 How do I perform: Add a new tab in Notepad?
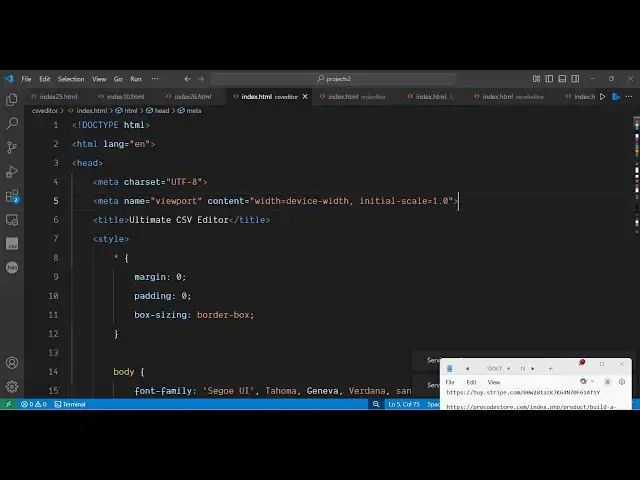pyautogui.click(x=550, y=369)
